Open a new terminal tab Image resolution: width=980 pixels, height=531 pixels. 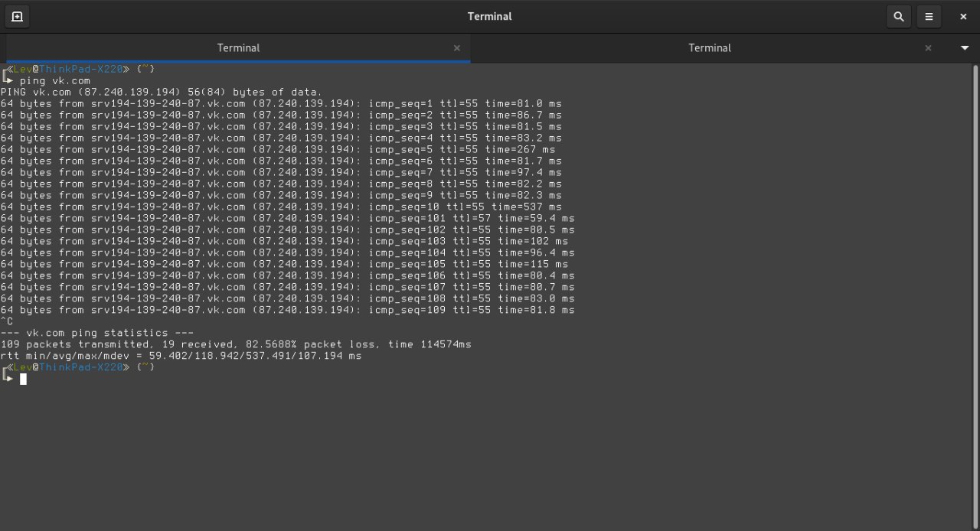point(17,16)
